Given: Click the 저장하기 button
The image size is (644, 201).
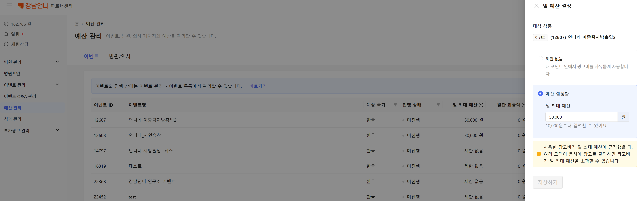Looking at the screenshot, I should click(x=547, y=182).
